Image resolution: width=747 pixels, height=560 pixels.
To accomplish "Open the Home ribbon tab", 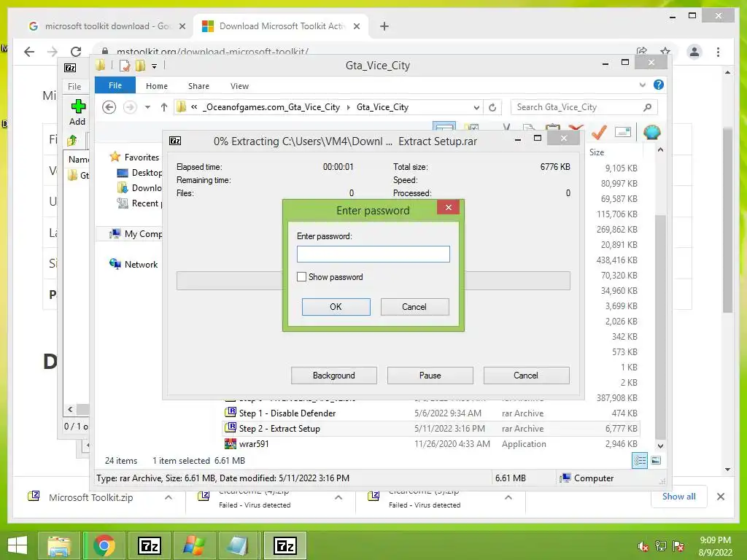I will point(157,86).
